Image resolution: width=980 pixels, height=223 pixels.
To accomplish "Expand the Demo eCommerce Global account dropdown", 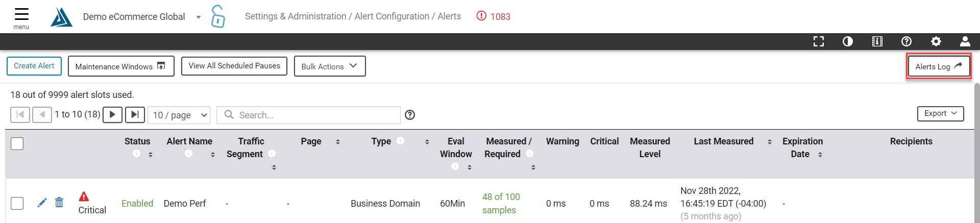I will (x=198, y=17).
